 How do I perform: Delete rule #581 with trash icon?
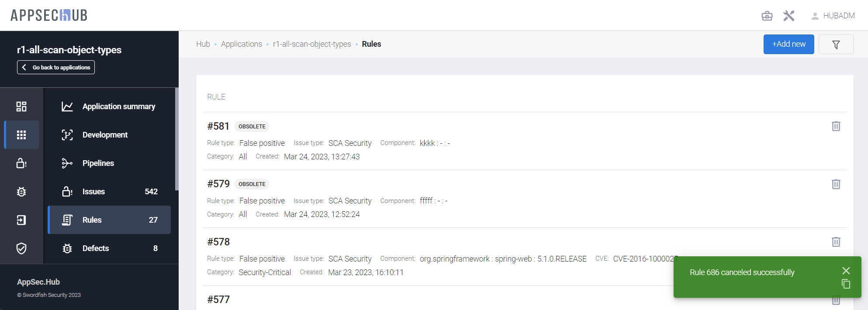(x=836, y=126)
